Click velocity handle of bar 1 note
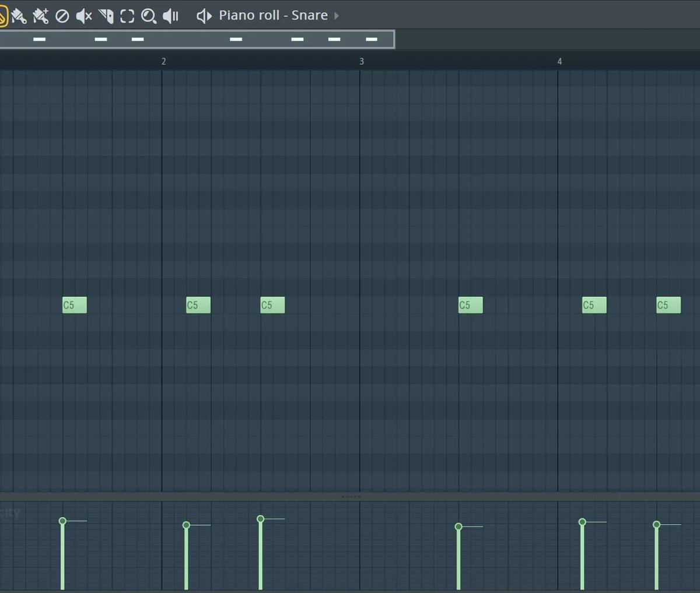 coord(62,521)
